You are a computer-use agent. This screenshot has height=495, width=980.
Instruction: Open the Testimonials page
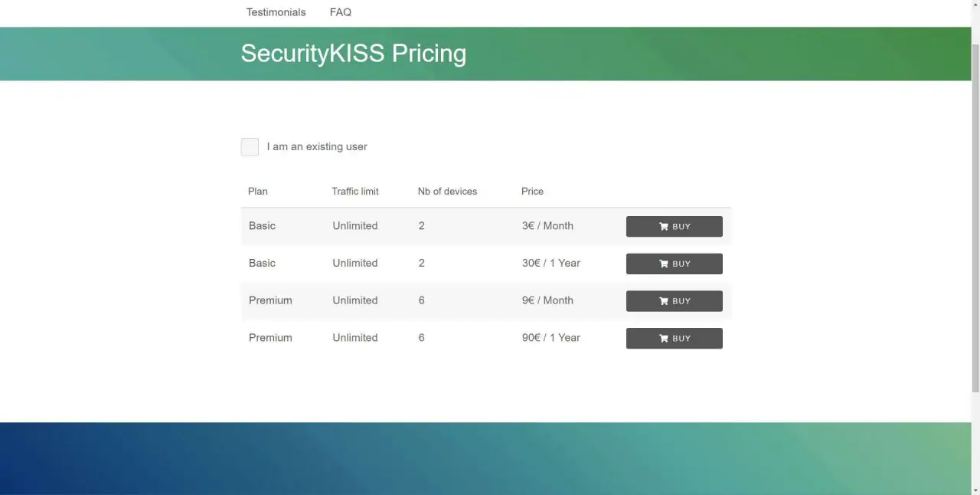tap(276, 12)
